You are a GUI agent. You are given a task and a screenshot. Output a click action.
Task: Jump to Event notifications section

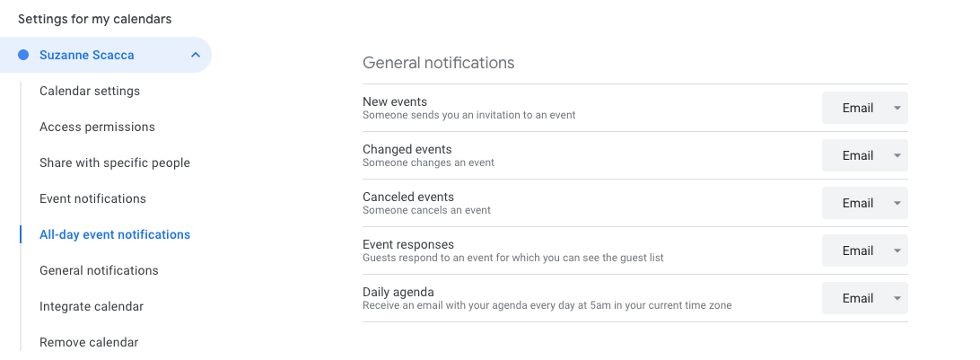pos(92,198)
